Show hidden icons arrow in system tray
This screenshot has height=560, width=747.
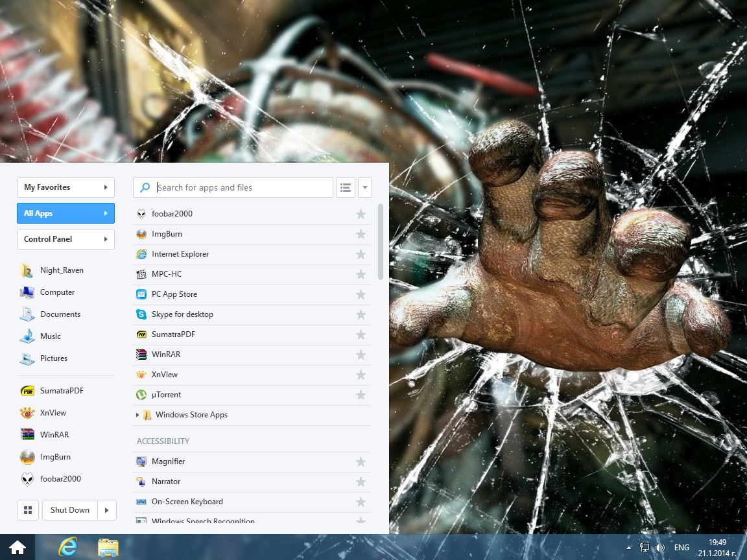coord(629,548)
